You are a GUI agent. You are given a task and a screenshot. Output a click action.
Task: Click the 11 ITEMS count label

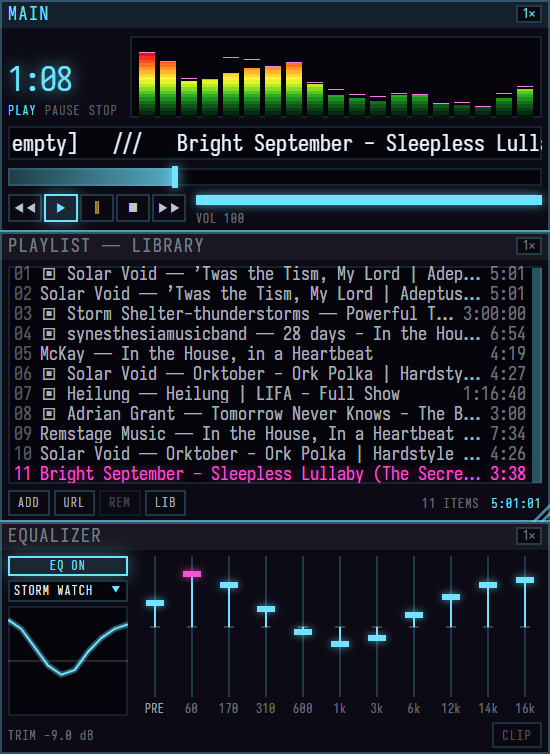tap(450, 503)
